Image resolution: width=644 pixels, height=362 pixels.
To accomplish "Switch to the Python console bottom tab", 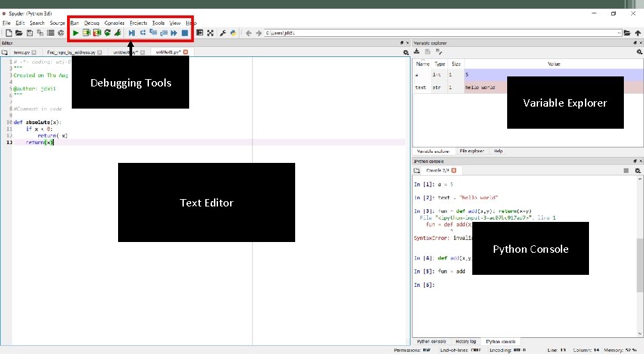I will point(431,341).
